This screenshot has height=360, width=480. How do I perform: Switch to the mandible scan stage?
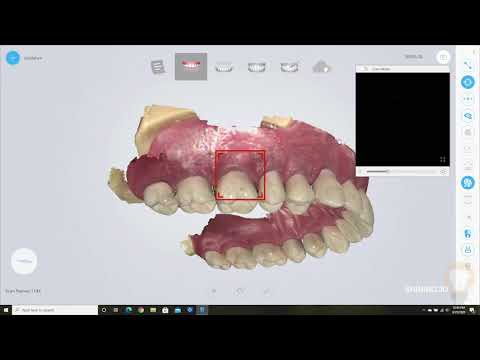pos(256,67)
